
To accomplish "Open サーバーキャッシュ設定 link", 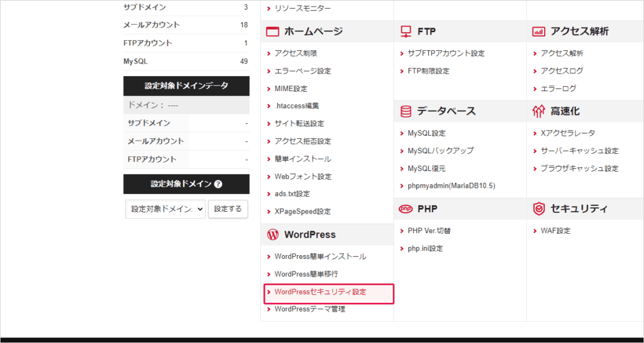I will coord(579,151).
